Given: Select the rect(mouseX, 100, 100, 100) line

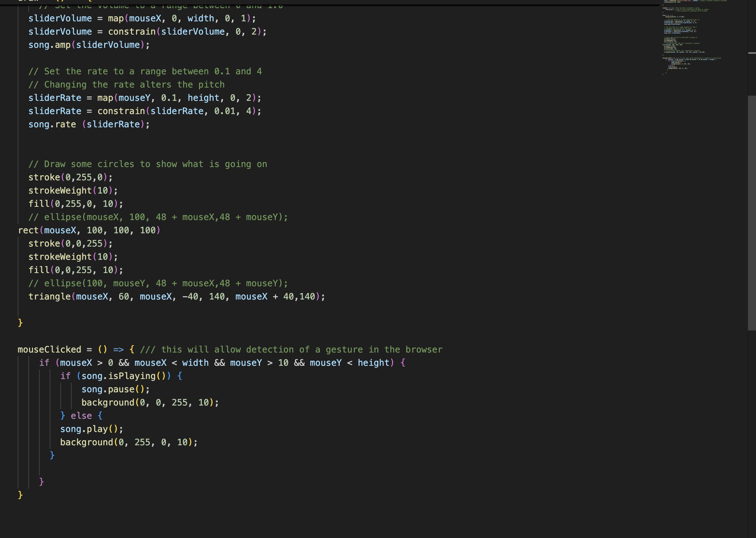Looking at the screenshot, I should click(x=89, y=230).
